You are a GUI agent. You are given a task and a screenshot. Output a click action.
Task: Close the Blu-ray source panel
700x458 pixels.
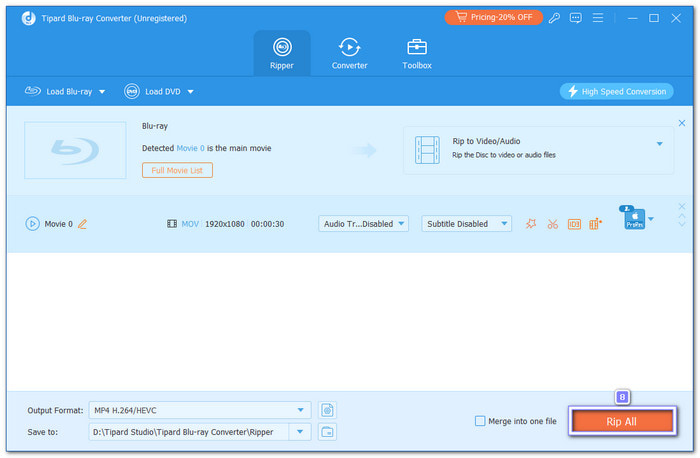click(x=682, y=123)
